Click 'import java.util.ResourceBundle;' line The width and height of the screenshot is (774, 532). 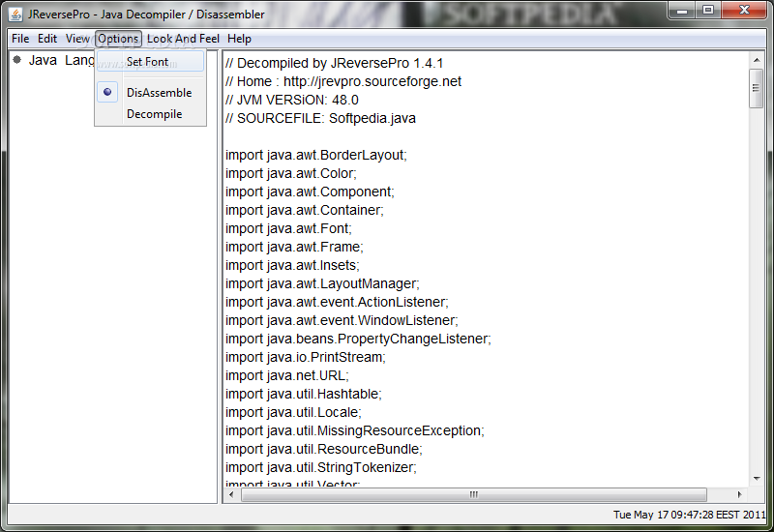(324, 449)
